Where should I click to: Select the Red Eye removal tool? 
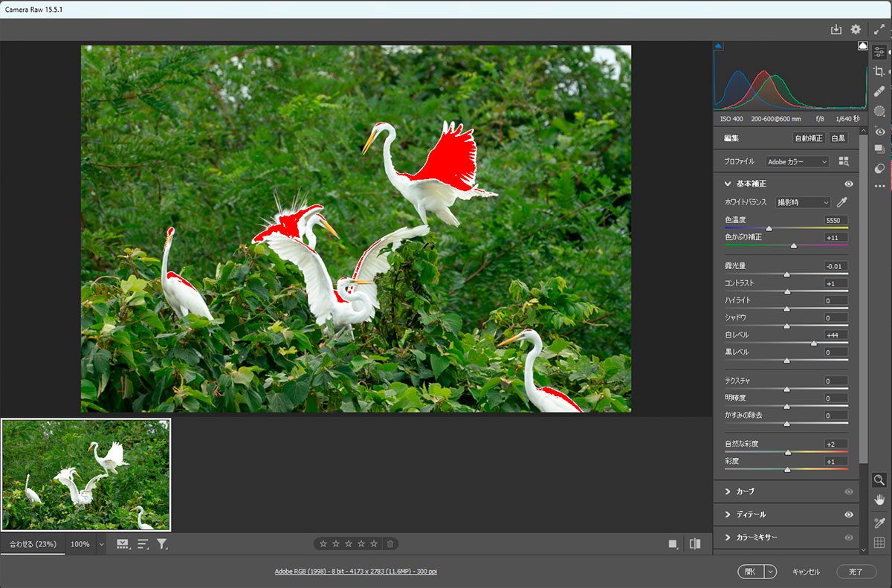pyautogui.click(x=879, y=132)
